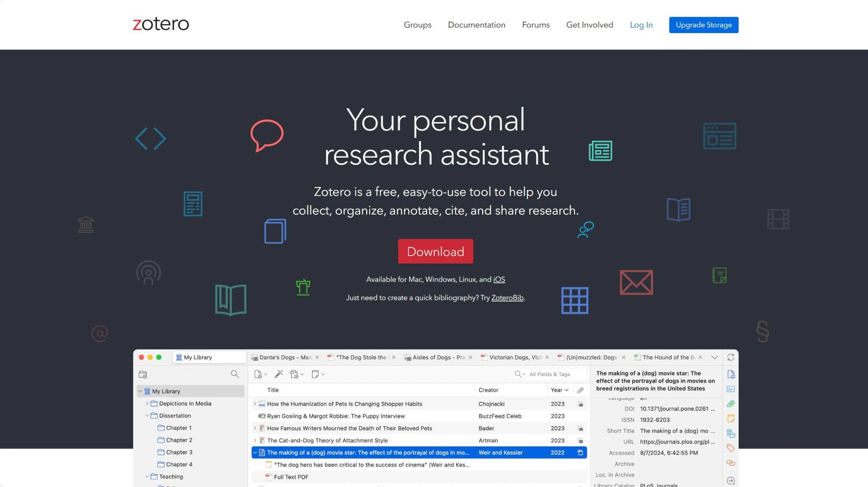
Task: Open the Related section icon in the side pane
Action: tap(731, 463)
